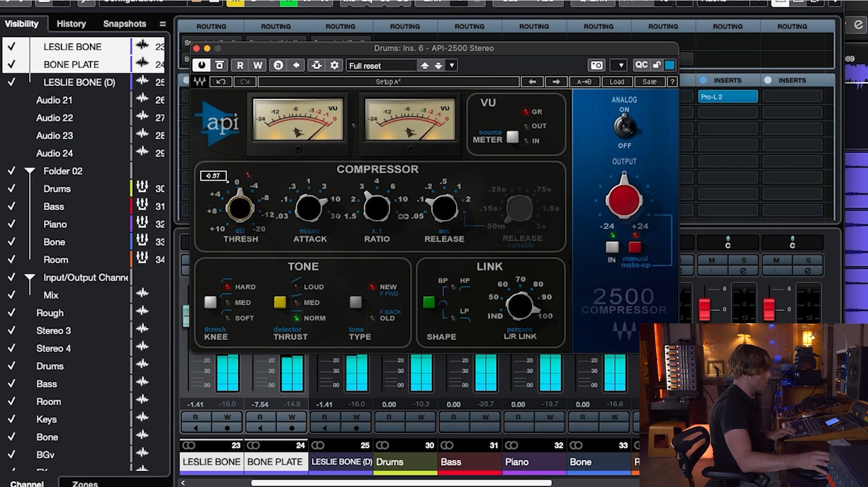Switch to the Zones tab at bottom
Screen dimensions: 868x487
pyautogui.click(x=85, y=483)
